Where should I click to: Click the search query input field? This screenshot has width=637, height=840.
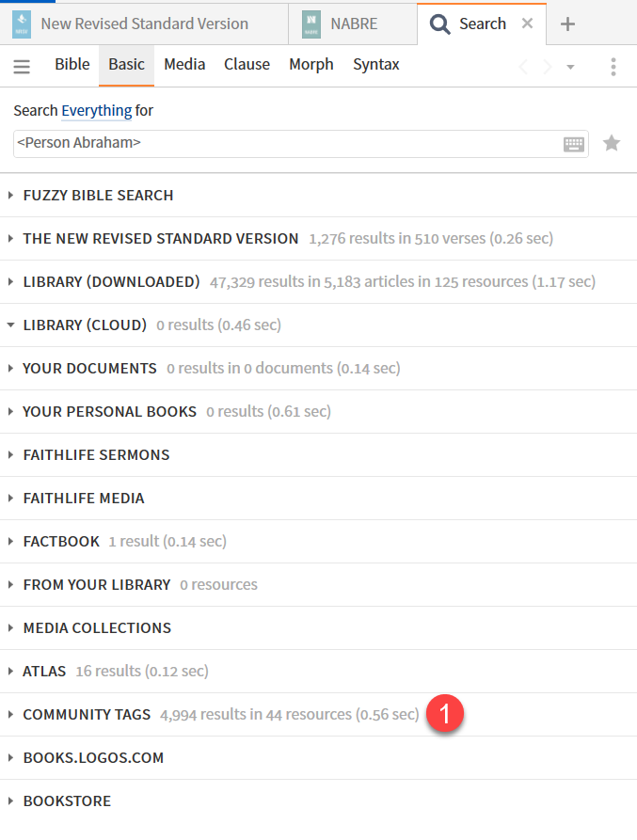pos(300,144)
